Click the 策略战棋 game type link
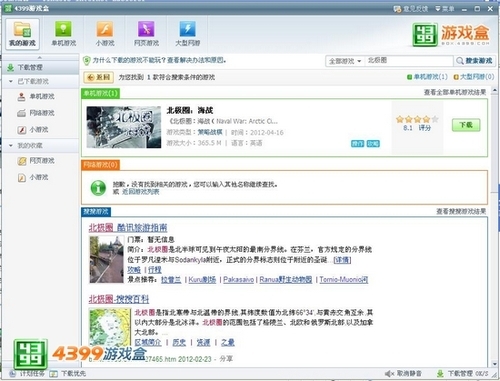The image size is (500, 381). pyautogui.click(x=210, y=132)
